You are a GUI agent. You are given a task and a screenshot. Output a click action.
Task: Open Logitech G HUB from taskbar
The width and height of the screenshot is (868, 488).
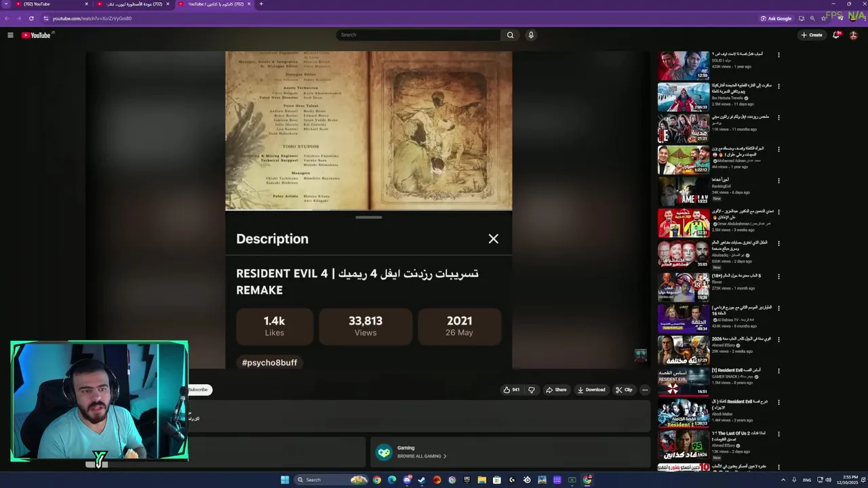(512, 480)
